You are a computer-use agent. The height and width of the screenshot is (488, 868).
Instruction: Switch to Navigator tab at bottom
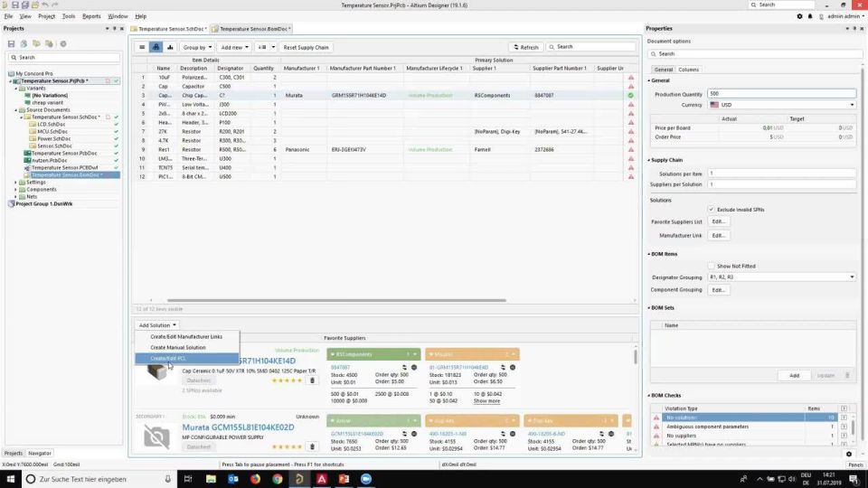click(39, 453)
